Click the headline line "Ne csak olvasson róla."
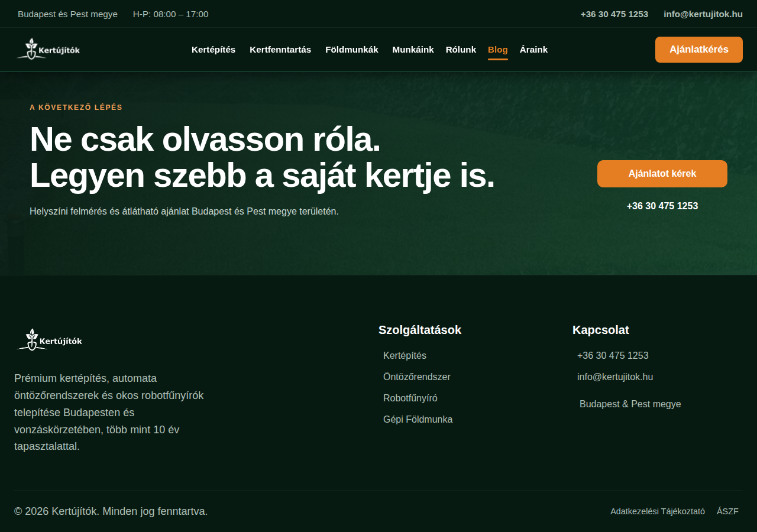757x532 pixels. (205, 140)
